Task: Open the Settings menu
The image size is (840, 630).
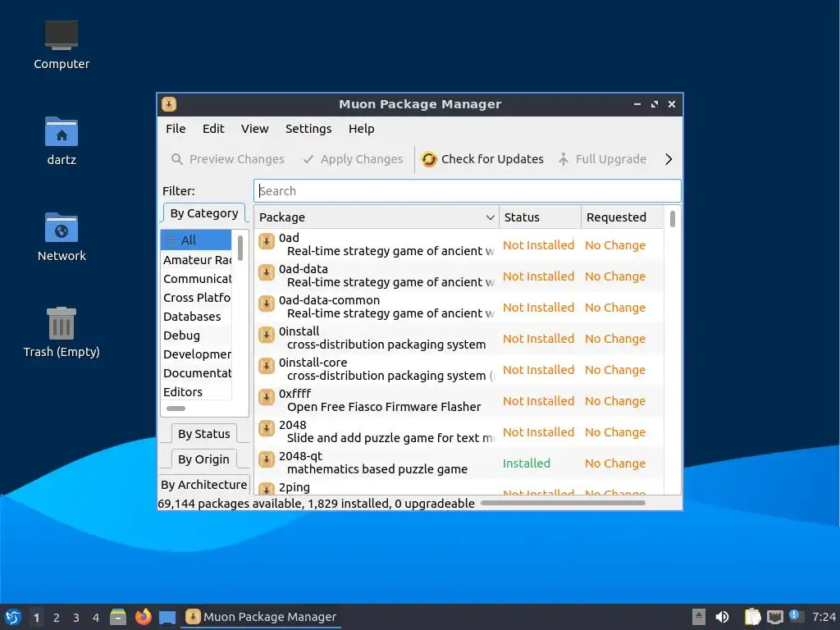Action: click(x=308, y=129)
